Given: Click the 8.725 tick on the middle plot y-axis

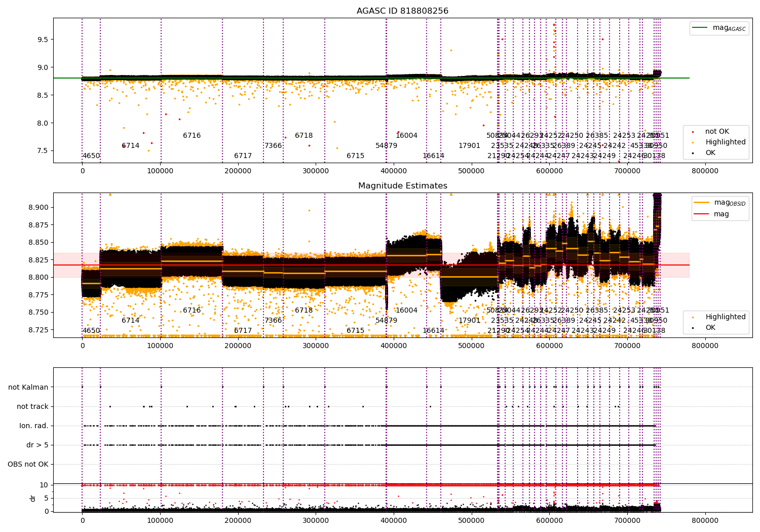Looking at the screenshot, I should tap(39, 330).
